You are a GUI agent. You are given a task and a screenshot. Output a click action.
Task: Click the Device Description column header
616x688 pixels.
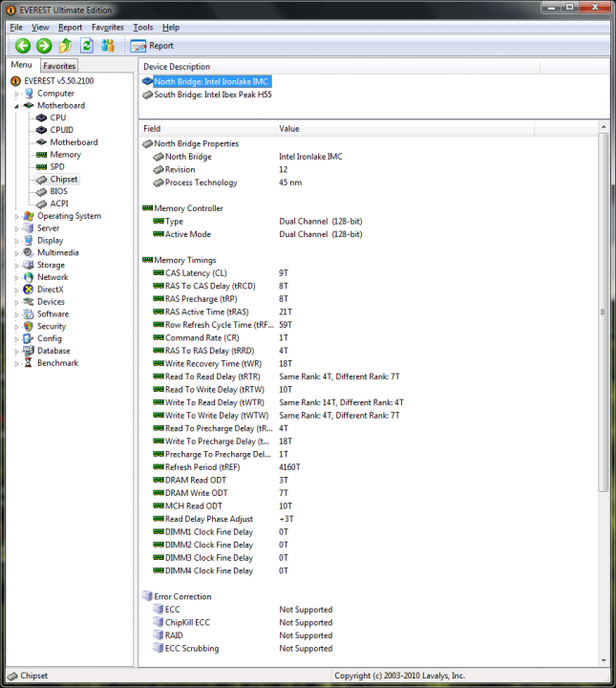pyautogui.click(x=339, y=67)
